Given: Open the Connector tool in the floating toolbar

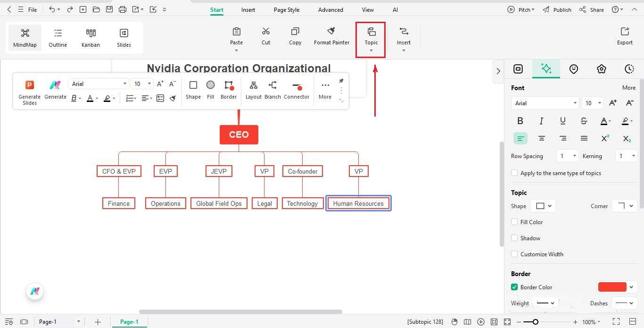Looking at the screenshot, I should point(297,90).
